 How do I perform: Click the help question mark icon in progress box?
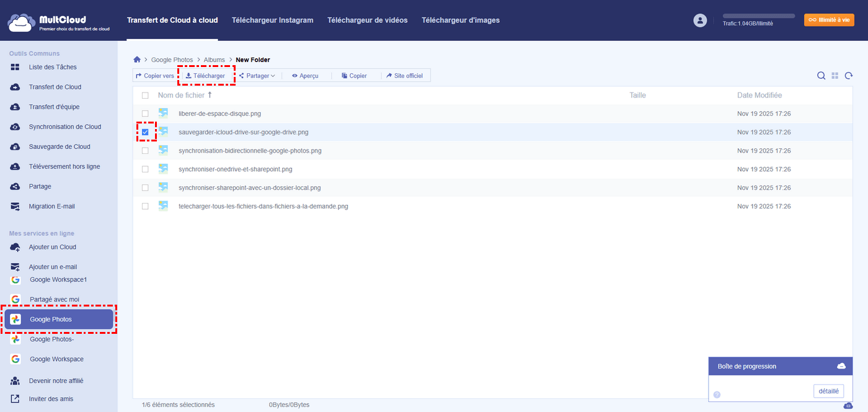tap(717, 395)
